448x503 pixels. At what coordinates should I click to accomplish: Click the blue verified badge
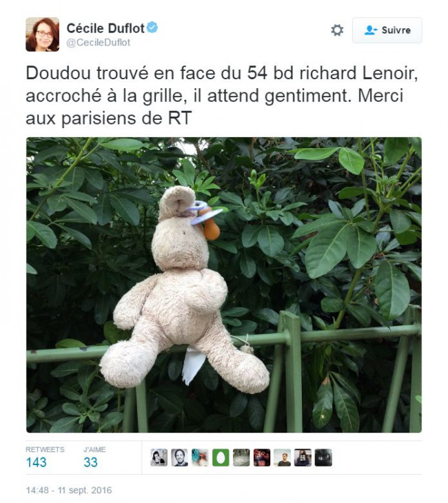point(152,28)
